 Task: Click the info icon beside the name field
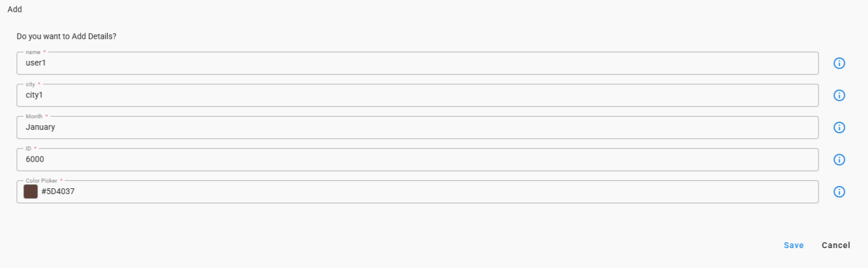pos(839,63)
